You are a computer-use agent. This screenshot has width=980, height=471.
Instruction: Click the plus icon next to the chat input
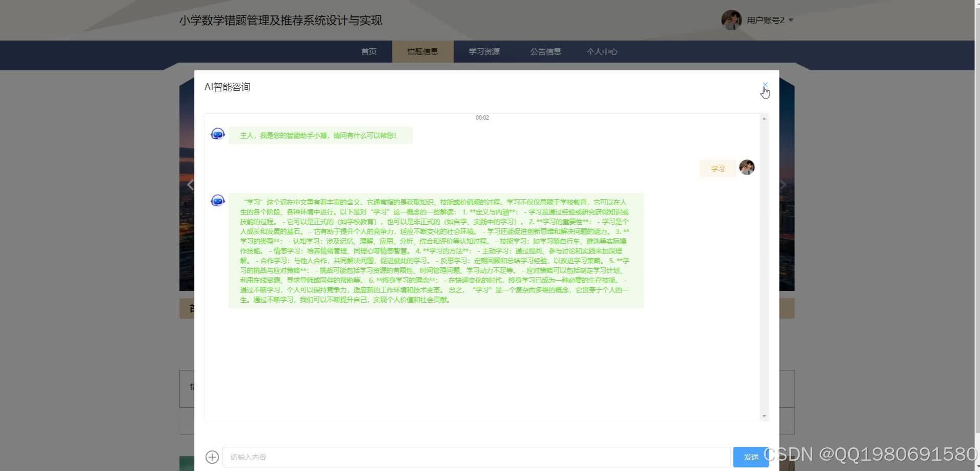pyautogui.click(x=212, y=457)
